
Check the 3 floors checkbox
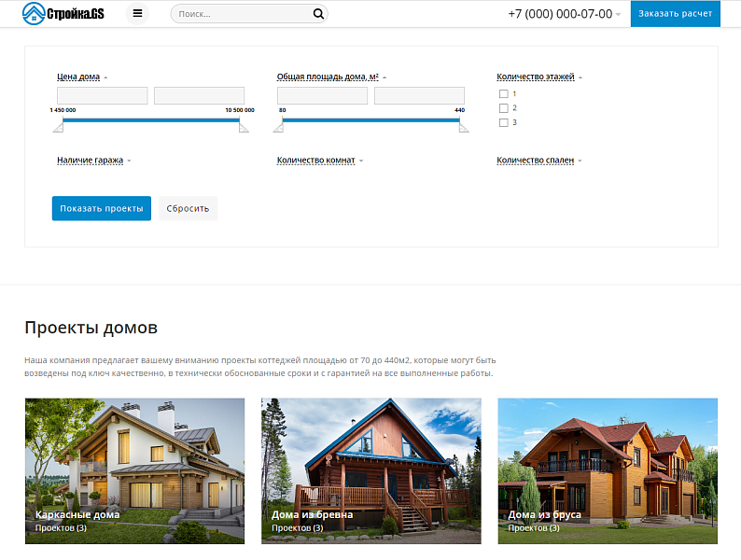pyautogui.click(x=504, y=122)
